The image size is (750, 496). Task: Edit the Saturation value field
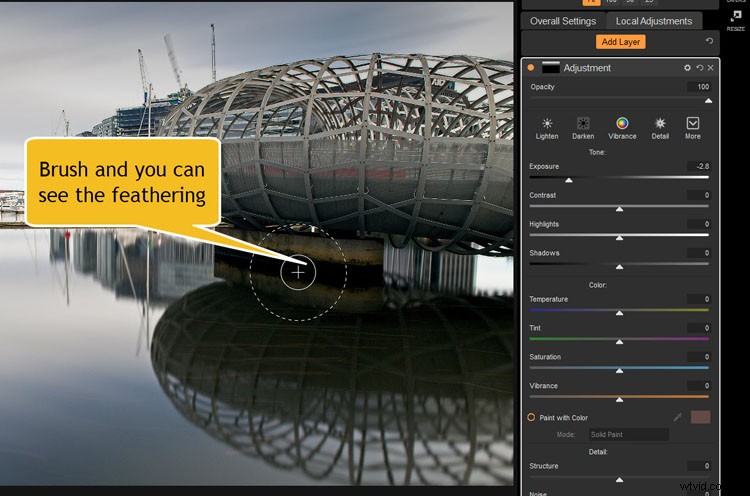click(x=699, y=357)
